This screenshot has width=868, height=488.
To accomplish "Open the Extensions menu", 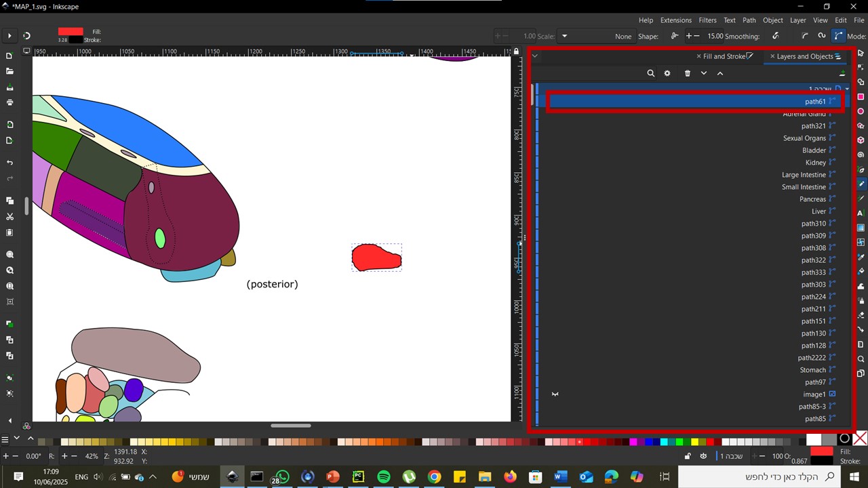I will (675, 20).
